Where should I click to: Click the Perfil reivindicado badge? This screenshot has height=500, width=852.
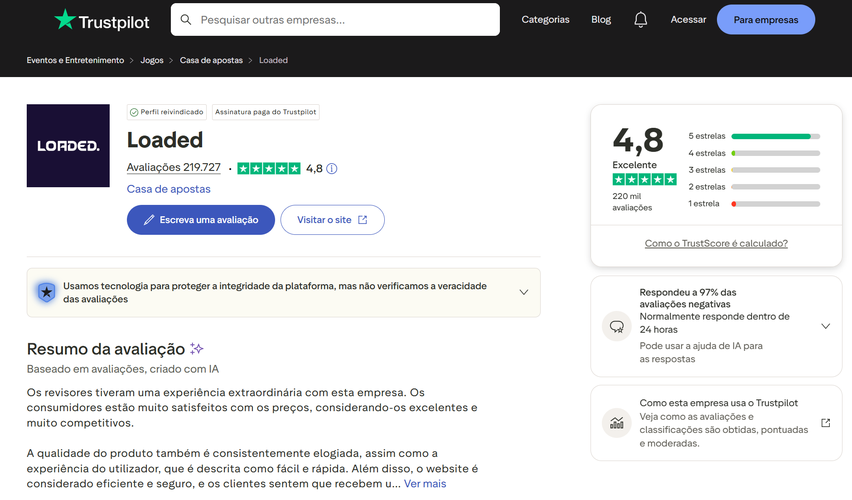[167, 112]
